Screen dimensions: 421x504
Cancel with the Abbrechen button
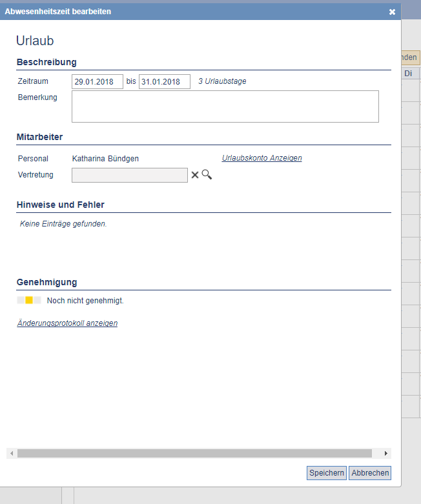click(370, 473)
